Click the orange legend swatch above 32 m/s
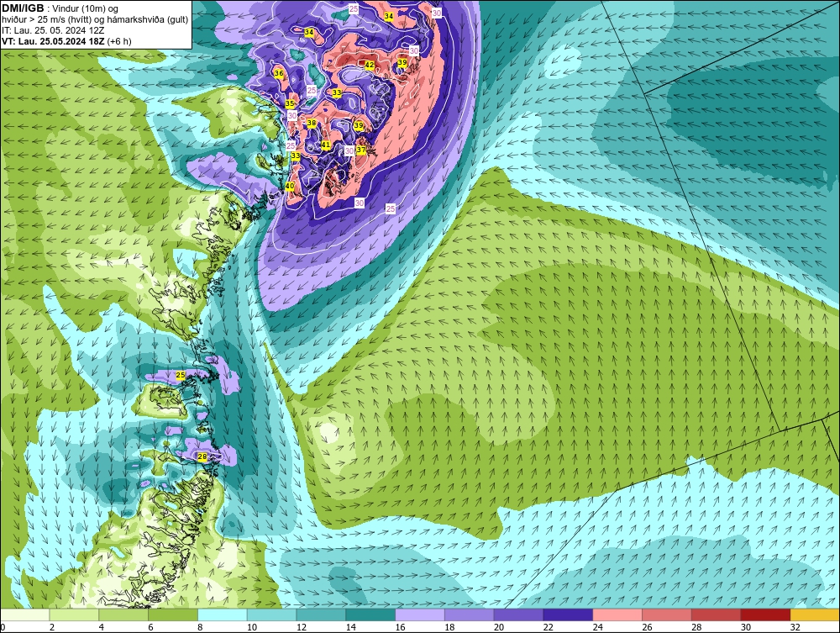This screenshot has height=633, width=840. click(x=815, y=615)
